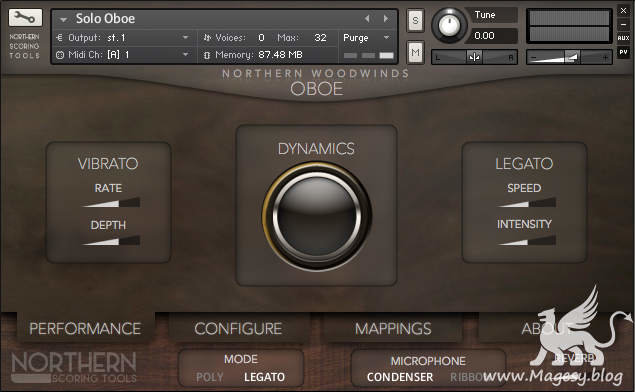This screenshot has width=635, height=392.
Task: Select previous instrument with left arrow
Action: point(367,19)
